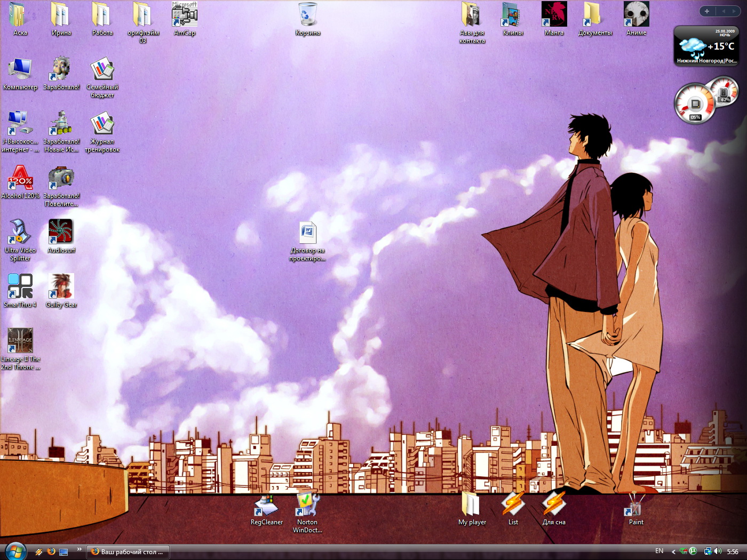Click the sidebar next gadgets arrow
This screenshot has height=560, width=747.
point(734,11)
